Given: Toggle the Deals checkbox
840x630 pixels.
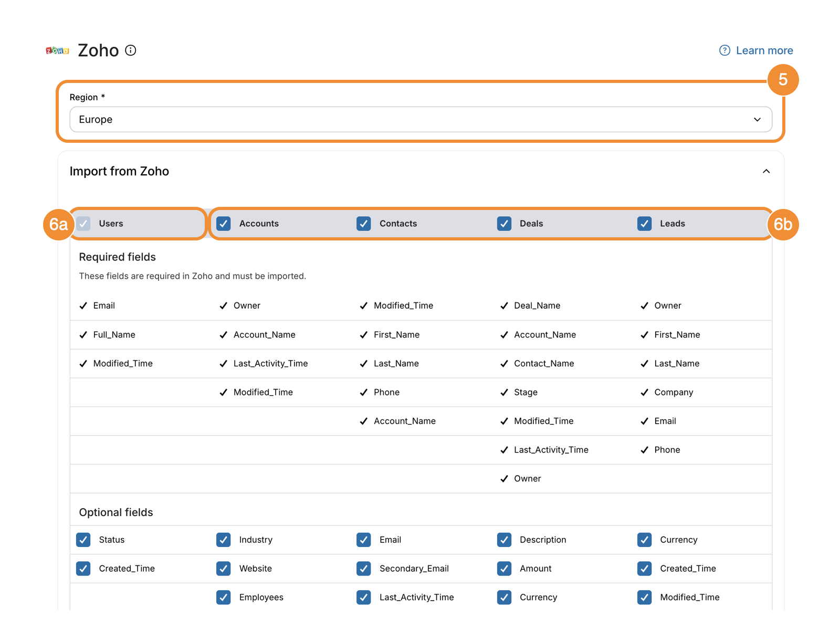Looking at the screenshot, I should (x=504, y=224).
